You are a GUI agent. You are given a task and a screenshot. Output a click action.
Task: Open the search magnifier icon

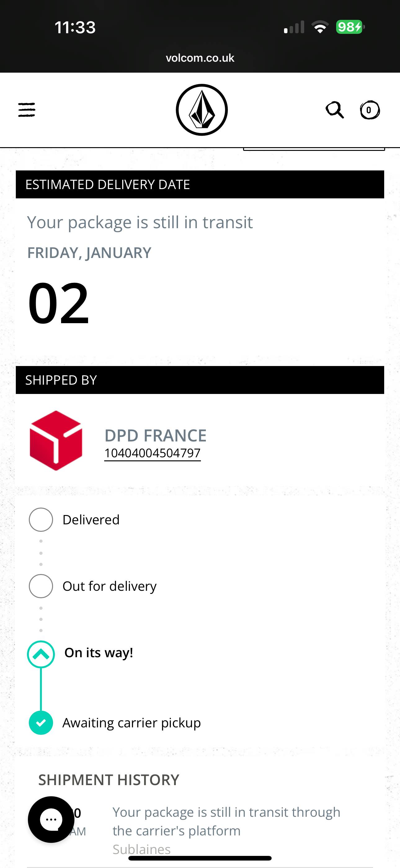click(334, 110)
